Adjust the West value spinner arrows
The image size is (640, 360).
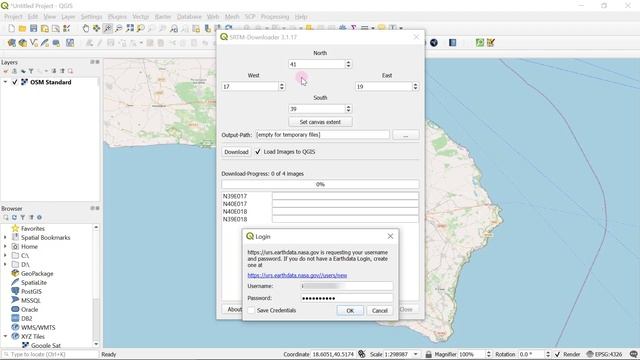282,87
